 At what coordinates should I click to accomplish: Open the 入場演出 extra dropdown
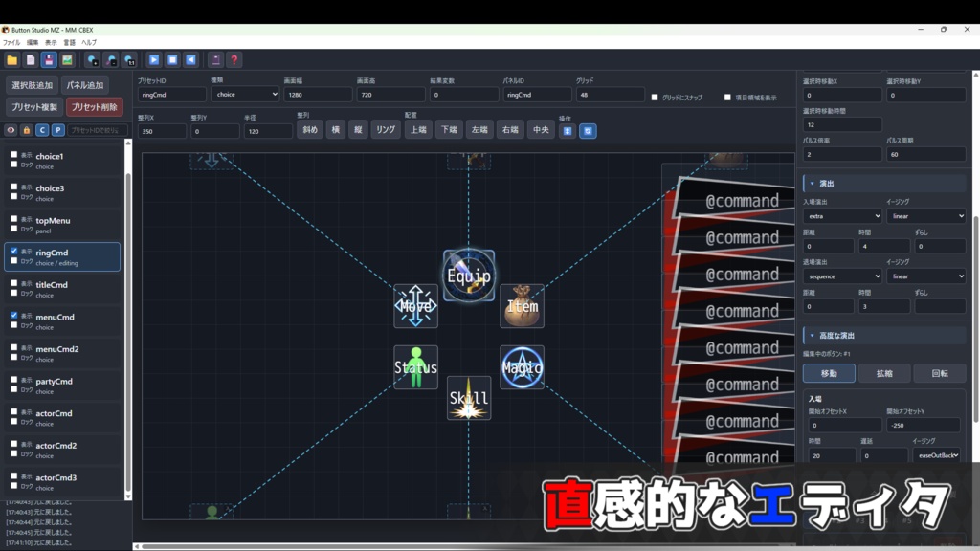coord(842,216)
